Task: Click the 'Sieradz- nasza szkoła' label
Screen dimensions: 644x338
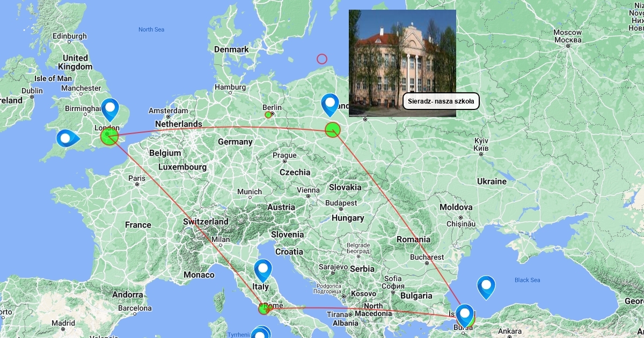Action: [441, 101]
